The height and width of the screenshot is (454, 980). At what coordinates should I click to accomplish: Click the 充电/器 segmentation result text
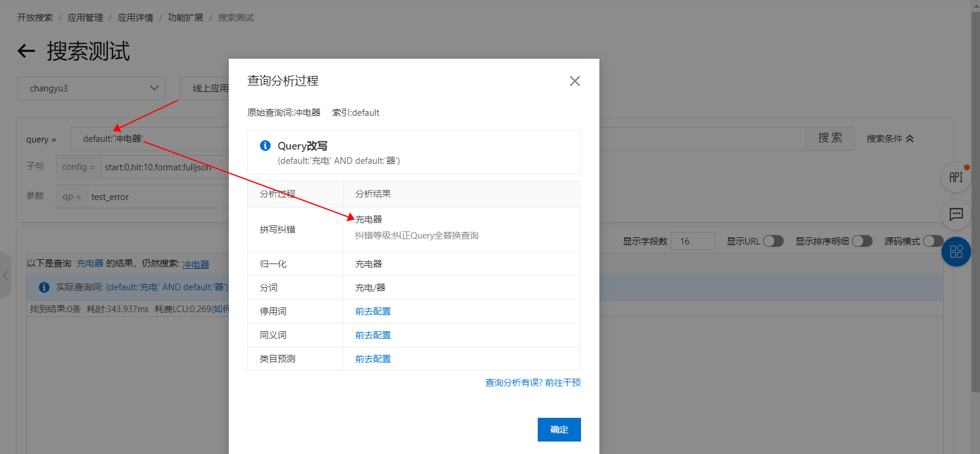[370, 288]
